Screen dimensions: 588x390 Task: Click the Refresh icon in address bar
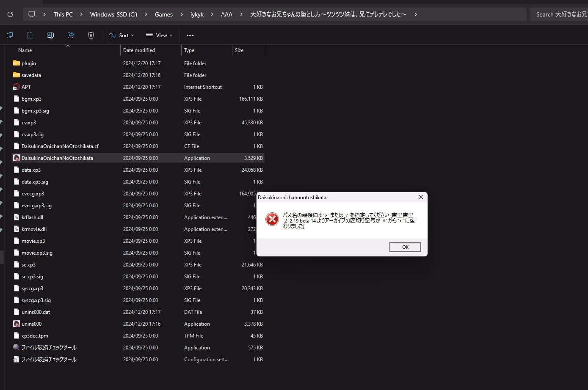click(10, 14)
